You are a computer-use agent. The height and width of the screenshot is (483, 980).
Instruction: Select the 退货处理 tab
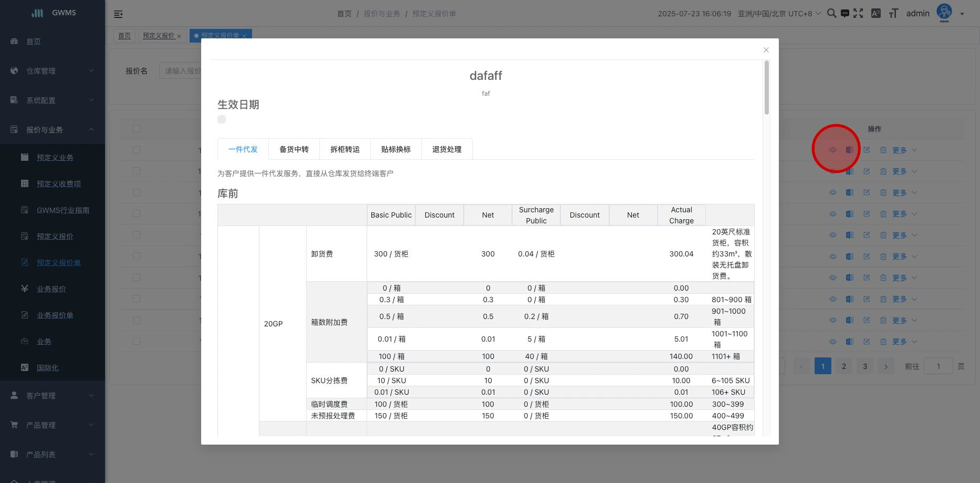(446, 149)
